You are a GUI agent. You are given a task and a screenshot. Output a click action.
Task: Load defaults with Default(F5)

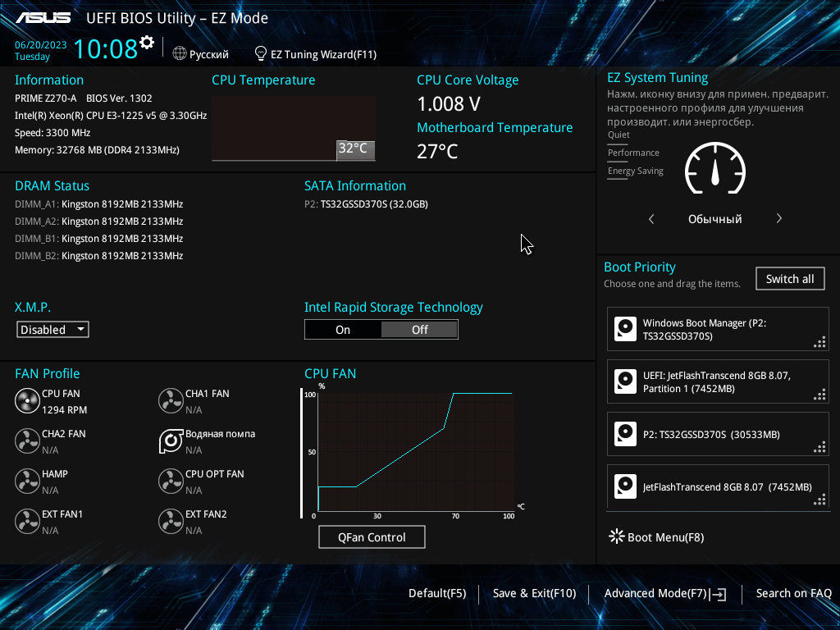coord(437,594)
